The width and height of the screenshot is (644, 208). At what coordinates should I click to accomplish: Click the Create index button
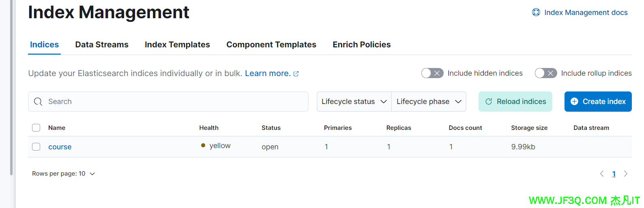598,102
